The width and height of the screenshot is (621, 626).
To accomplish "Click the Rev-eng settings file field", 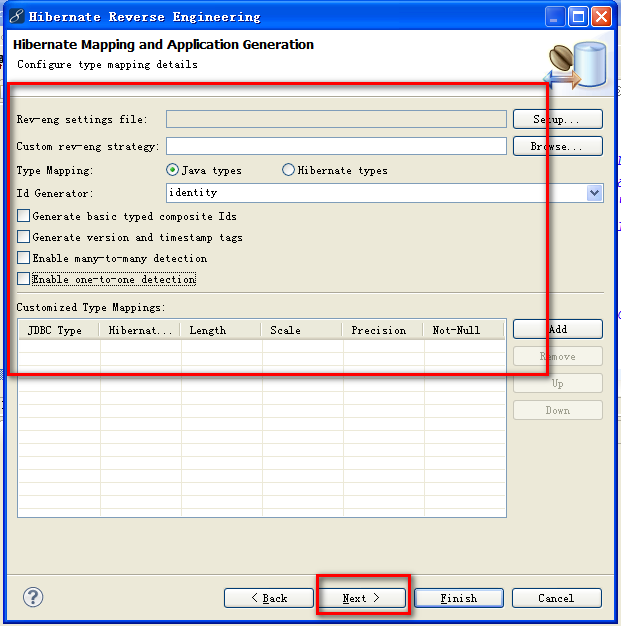I will point(336,119).
